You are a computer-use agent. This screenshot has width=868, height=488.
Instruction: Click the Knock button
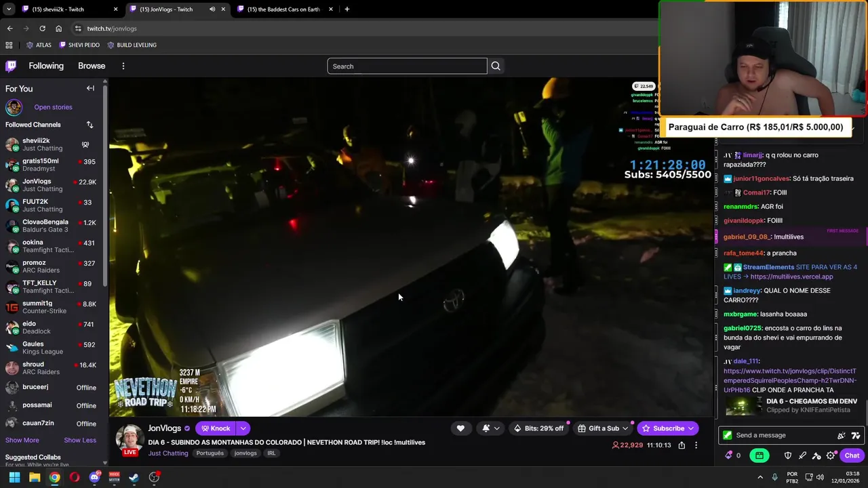[216, 428]
